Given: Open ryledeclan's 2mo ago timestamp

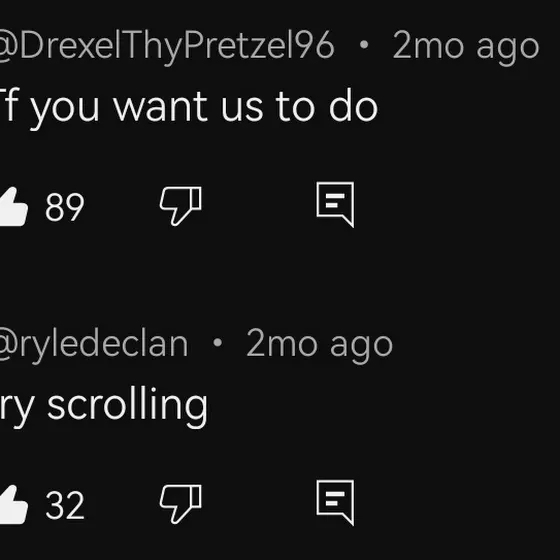Looking at the screenshot, I should pyautogui.click(x=320, y=345).
